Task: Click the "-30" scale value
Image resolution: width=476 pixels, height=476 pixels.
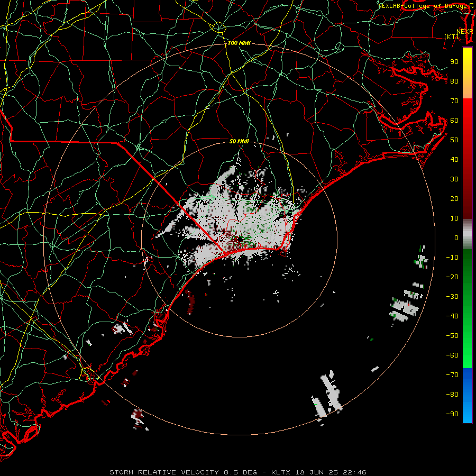Action: (x=452, y=297)
